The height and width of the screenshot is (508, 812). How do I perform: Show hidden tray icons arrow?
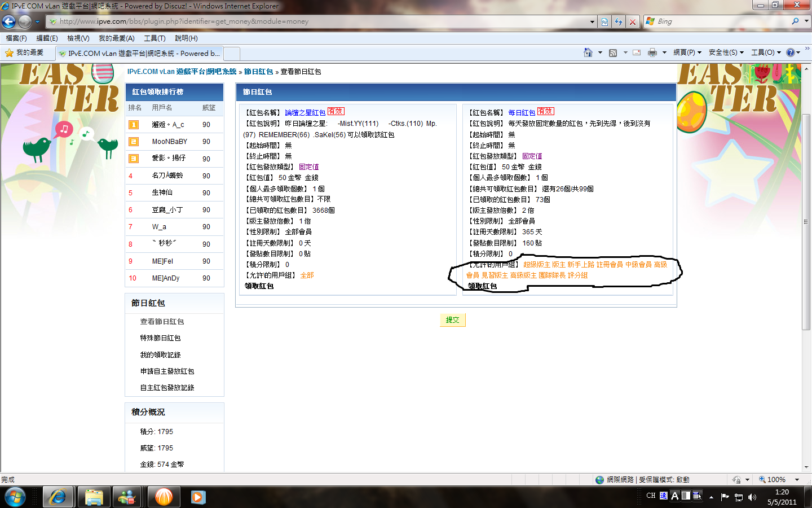[x=711, y=497]
